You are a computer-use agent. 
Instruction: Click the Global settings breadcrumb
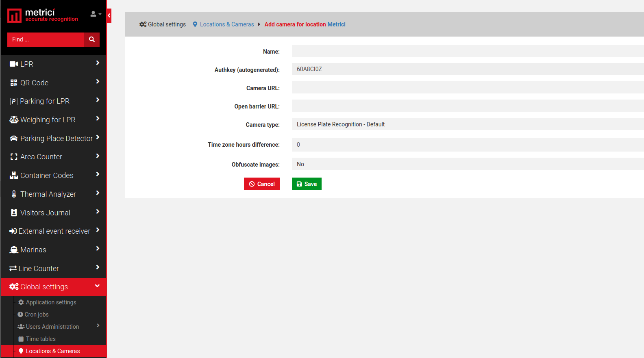coord(167,24)
